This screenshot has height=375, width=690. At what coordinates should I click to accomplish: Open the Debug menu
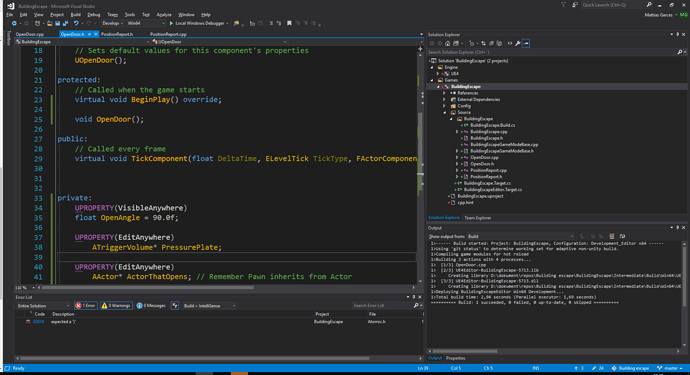(x=94, y=15)
